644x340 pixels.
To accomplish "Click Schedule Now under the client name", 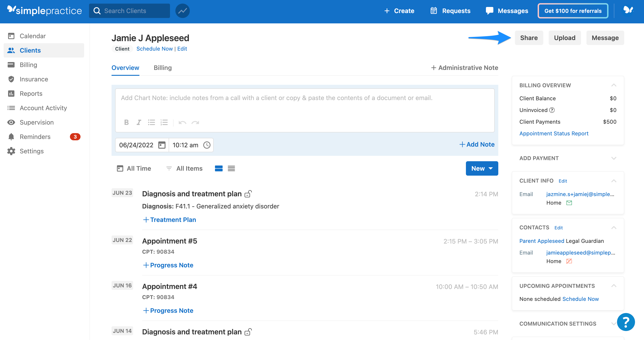I will click(154, 49).
